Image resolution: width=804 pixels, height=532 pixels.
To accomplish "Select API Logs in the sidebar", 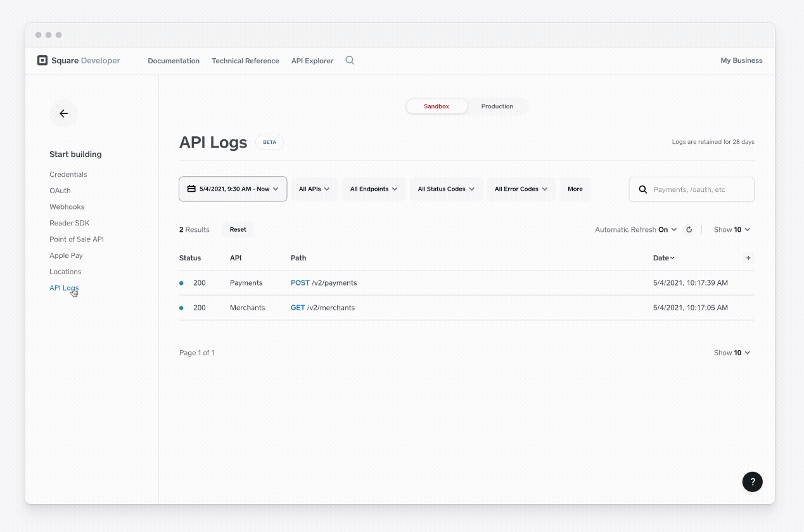I will pos(64,288).
